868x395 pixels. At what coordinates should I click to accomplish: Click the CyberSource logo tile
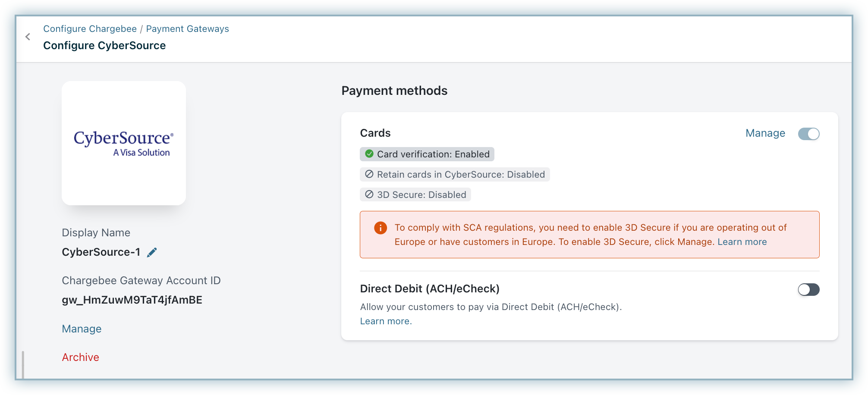pos(124,143)
